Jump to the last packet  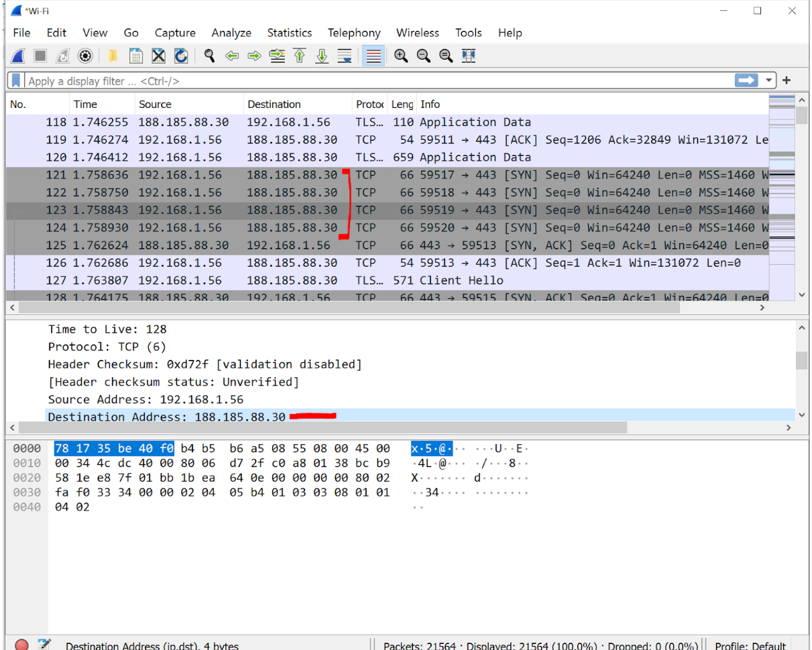(322, 56)
